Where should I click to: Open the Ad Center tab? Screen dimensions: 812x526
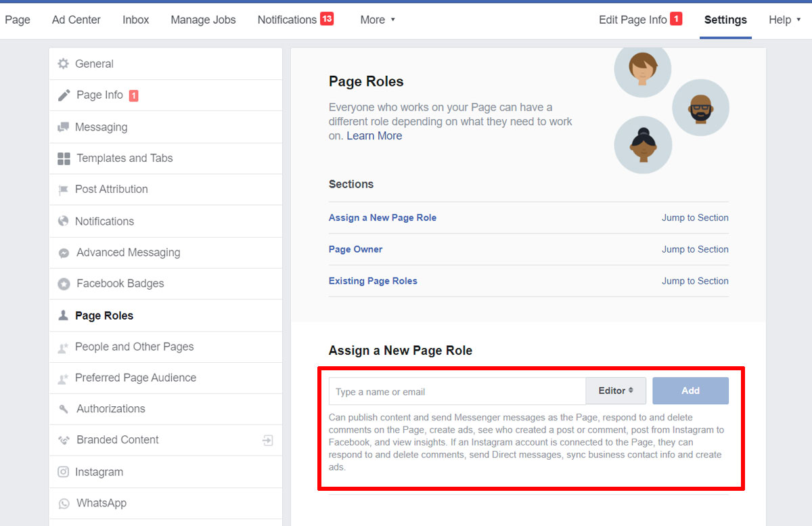click(x=76, y=20)
